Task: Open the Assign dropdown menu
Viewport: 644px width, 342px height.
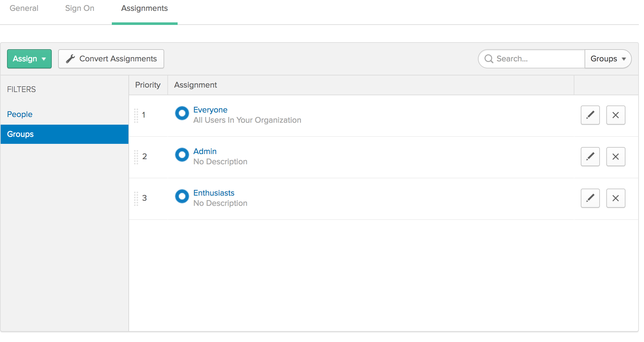Action: [x=29, y=59]
